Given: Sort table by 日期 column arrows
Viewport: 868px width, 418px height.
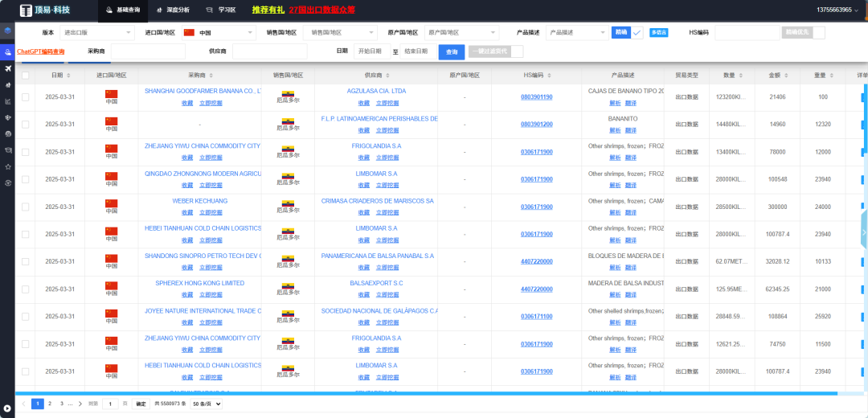Looking at the screenshot, I should (x=68, y=76).
